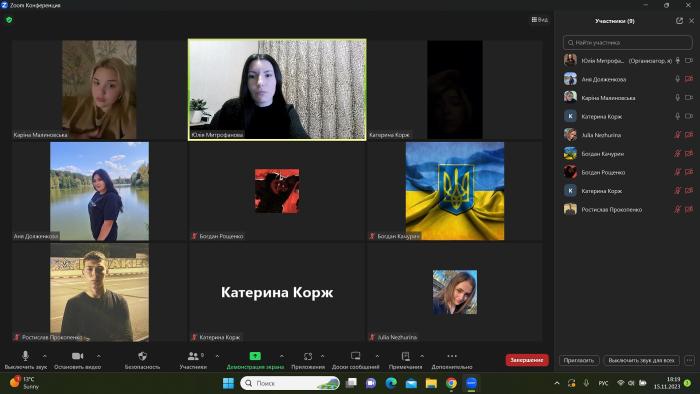Select Юлія Митрофанова active speaker video tile
This screenshot has height=394, width=700.
pyautogui.click(x=277, y=89)
